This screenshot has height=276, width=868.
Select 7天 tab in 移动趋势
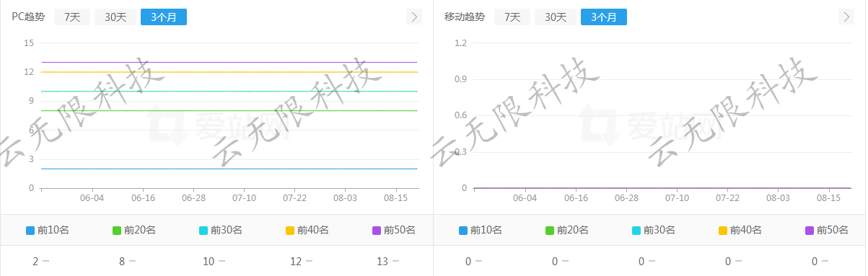[512, 17]
